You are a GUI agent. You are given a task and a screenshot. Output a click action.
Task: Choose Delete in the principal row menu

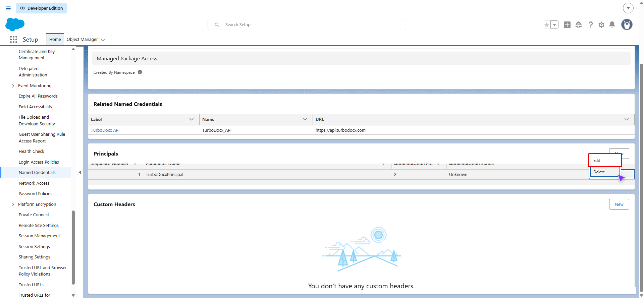point(605,172)
